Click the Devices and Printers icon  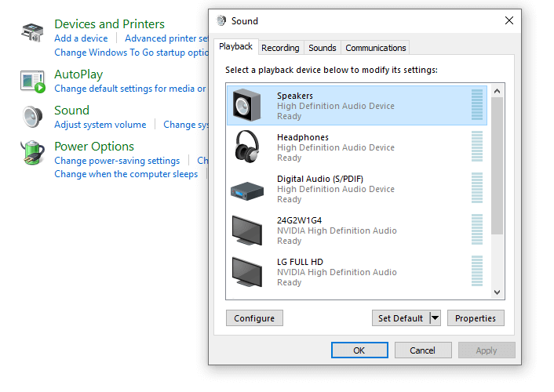coord(32,32)
